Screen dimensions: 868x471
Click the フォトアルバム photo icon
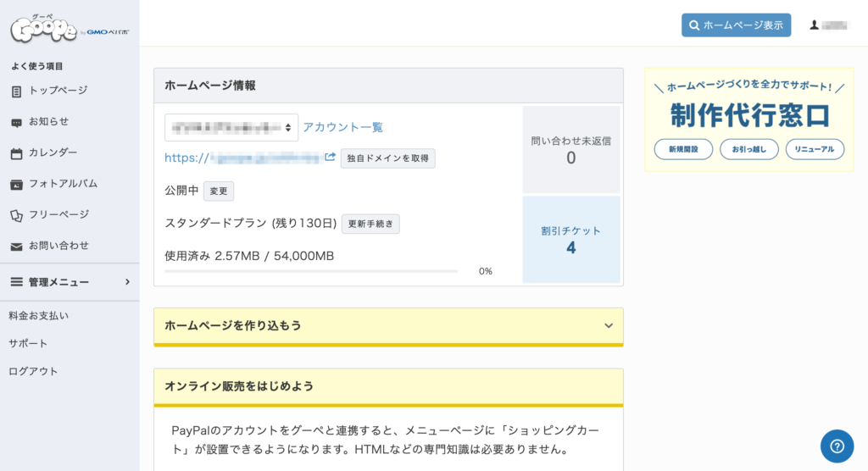pos(17,185)
